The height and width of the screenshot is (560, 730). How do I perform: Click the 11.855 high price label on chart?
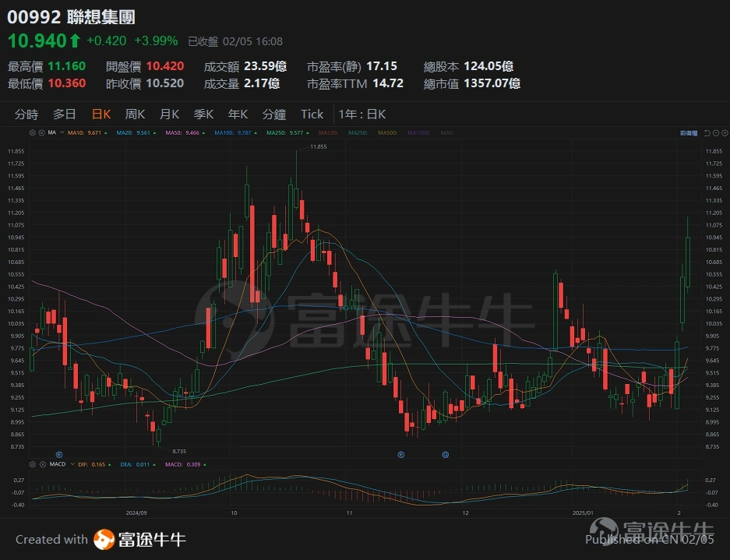319,146
